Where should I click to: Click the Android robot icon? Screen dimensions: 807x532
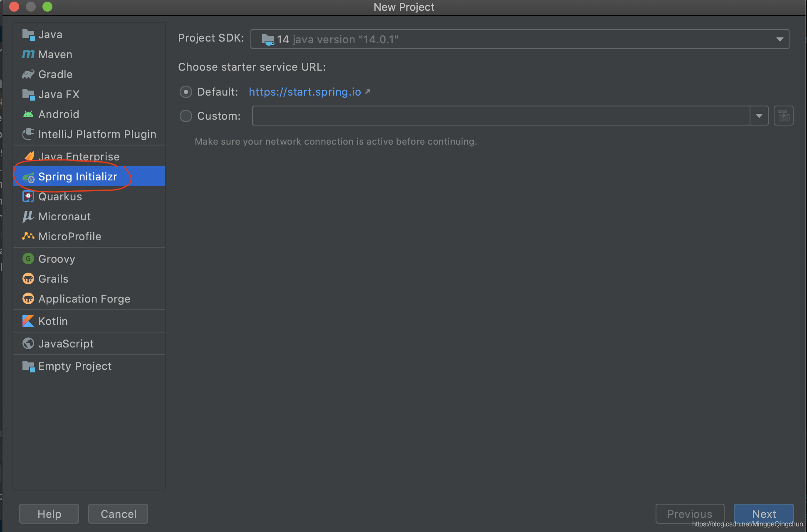pyautogui.click(x=28, y=114)
